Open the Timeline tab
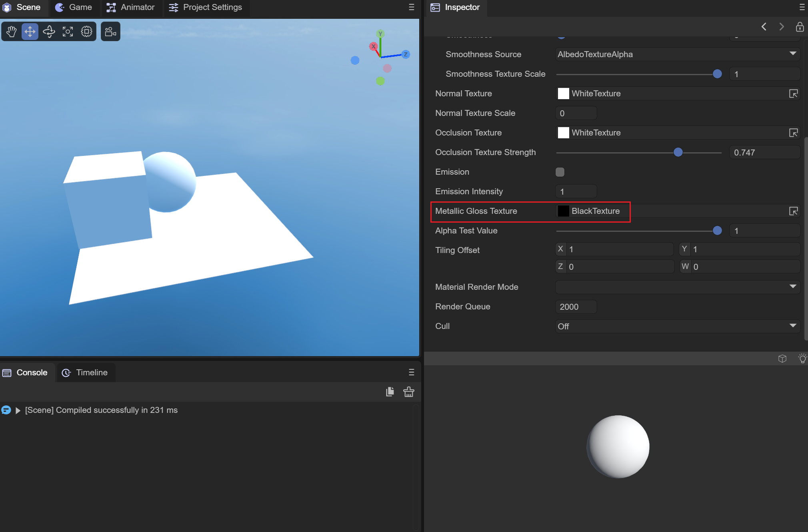 (85, 373)
